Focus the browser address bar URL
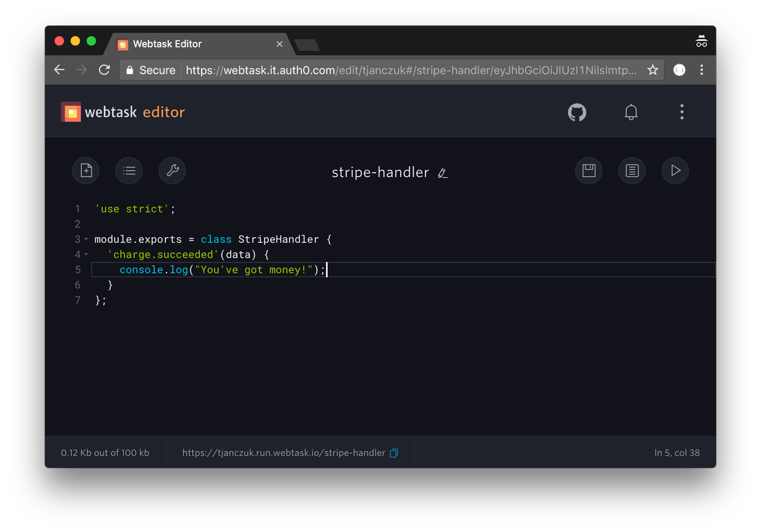The height and width of the screenshot is (532, 761). tap(411, 70)
